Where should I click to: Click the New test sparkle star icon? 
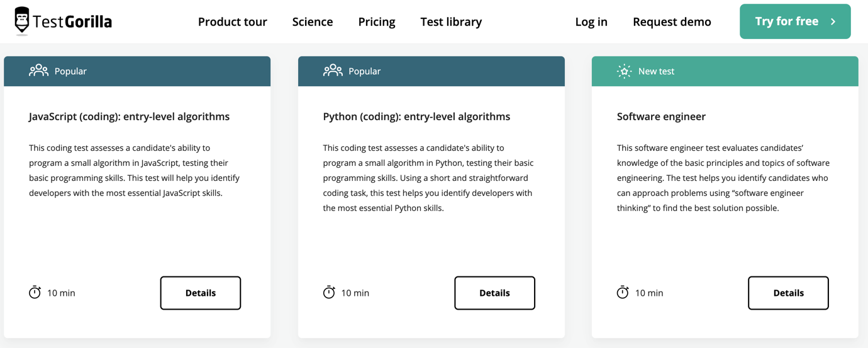click(624, 71)
